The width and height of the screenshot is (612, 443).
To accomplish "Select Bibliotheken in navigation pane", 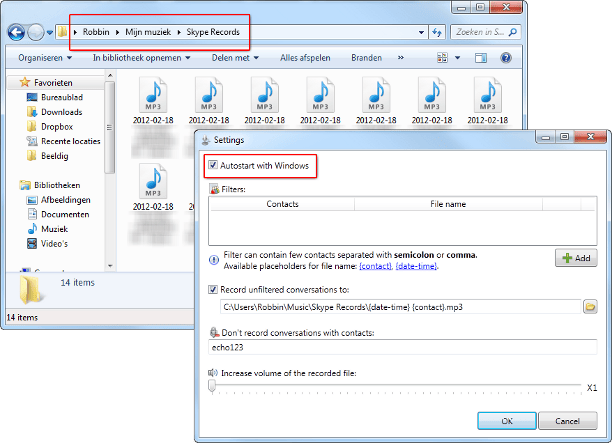I will coord(57,185).
